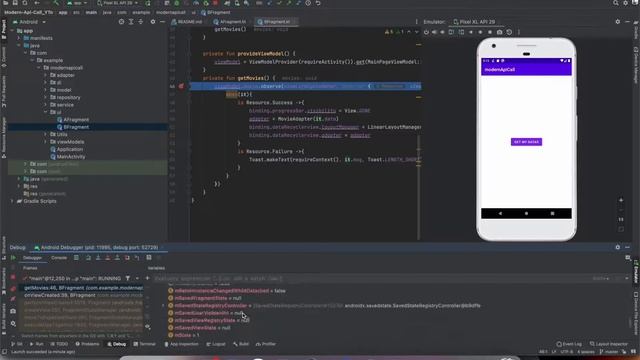Expand the repository package
Viewport: 640px width, 360px height.
point(45,97)
